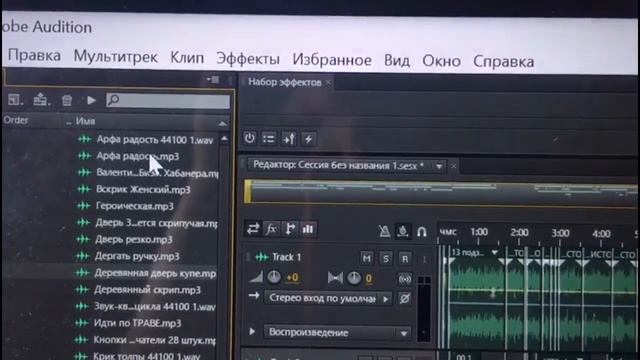Click the timeline ruler at 2:00
Screen dimensions: 640x360
[x=519, y=233]
